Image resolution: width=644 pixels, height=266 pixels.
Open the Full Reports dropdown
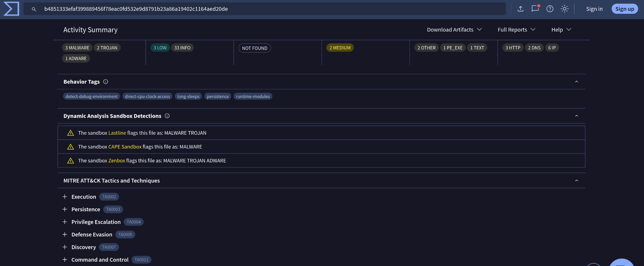click(516, 30)
